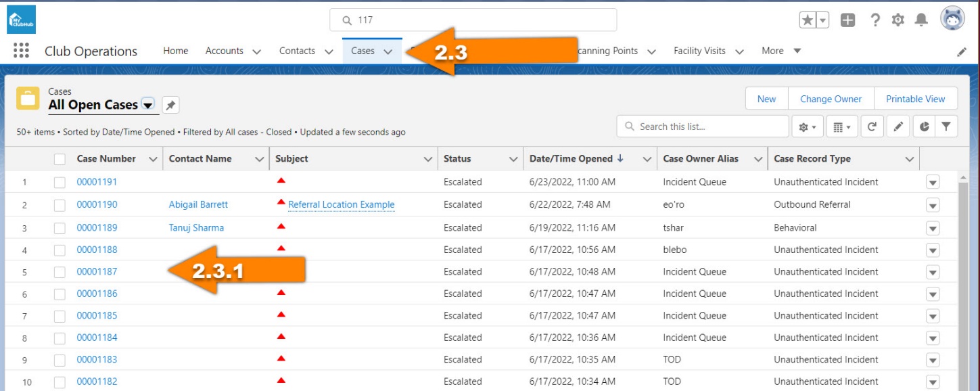Select the checkbox for case 00001189
Viewport: 980px width, 391px height.
click(60, 228)
